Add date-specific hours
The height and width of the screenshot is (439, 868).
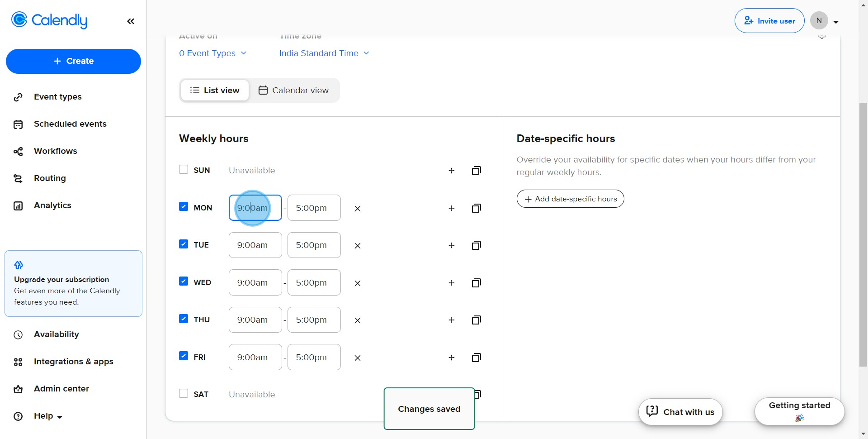click(x=571, y=199)
